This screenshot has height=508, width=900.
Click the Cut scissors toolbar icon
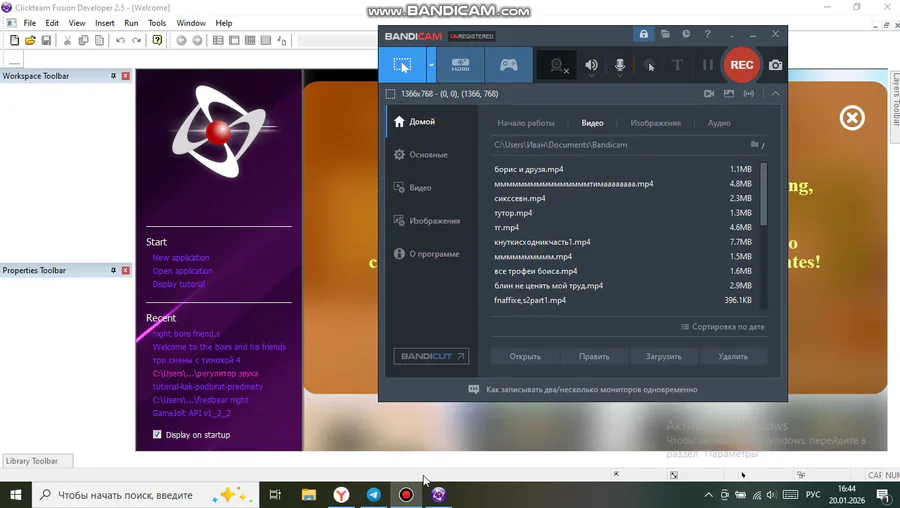point(67,40)
